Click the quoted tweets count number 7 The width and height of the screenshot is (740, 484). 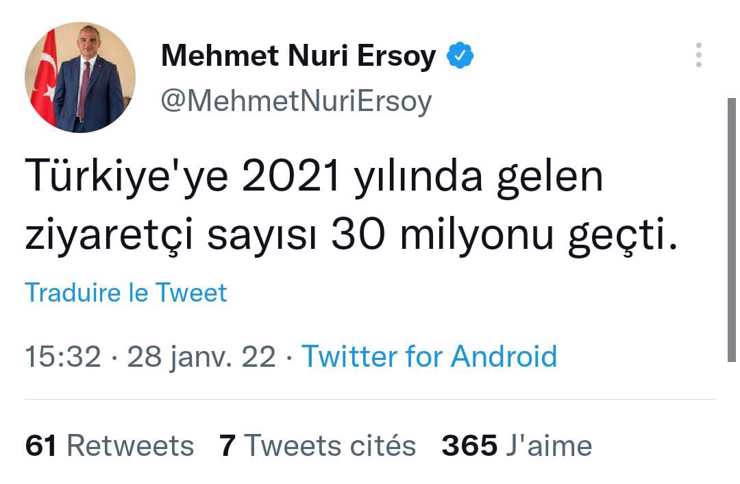coord(228,445)
